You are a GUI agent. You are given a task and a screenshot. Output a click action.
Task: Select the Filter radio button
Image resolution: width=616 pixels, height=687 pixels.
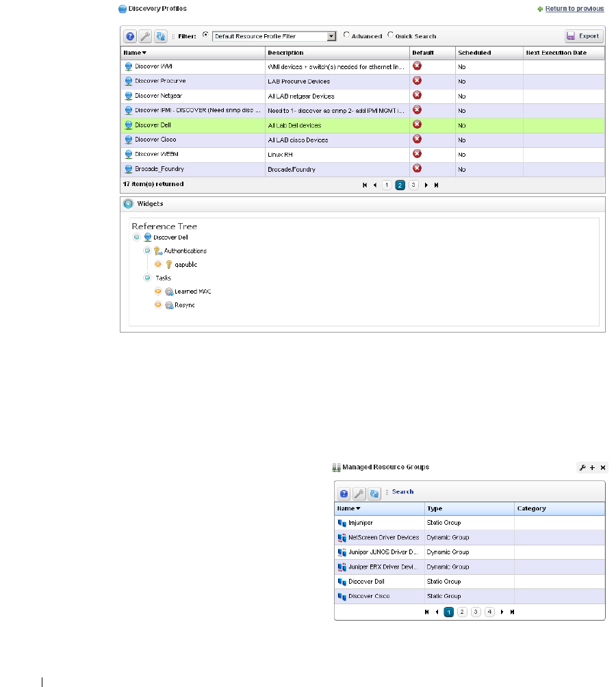pyautogui.click(x=205, y=35)
